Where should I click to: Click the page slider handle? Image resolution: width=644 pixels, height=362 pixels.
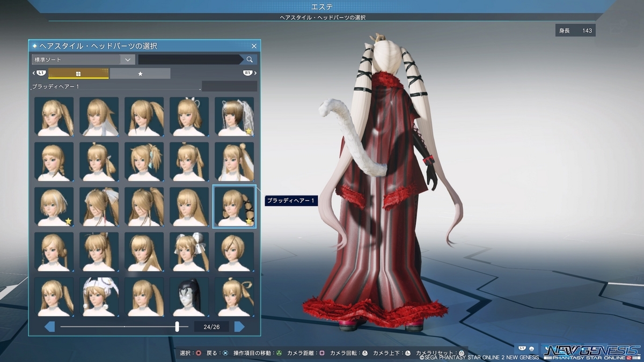(177, 327)
